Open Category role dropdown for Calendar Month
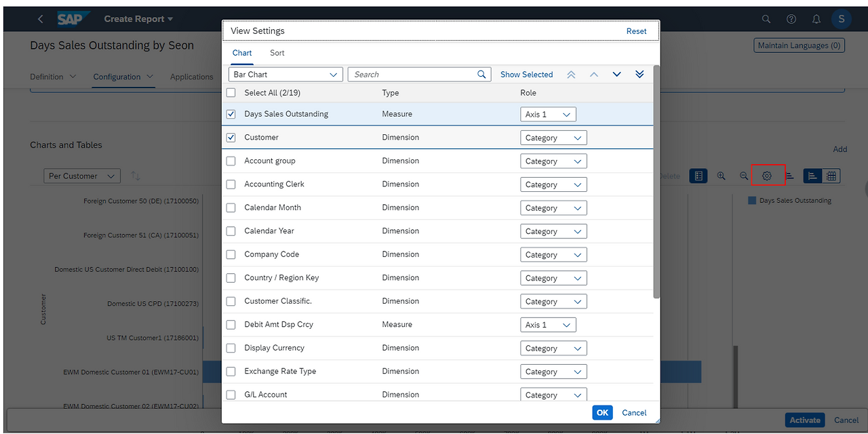 [553, 208]
